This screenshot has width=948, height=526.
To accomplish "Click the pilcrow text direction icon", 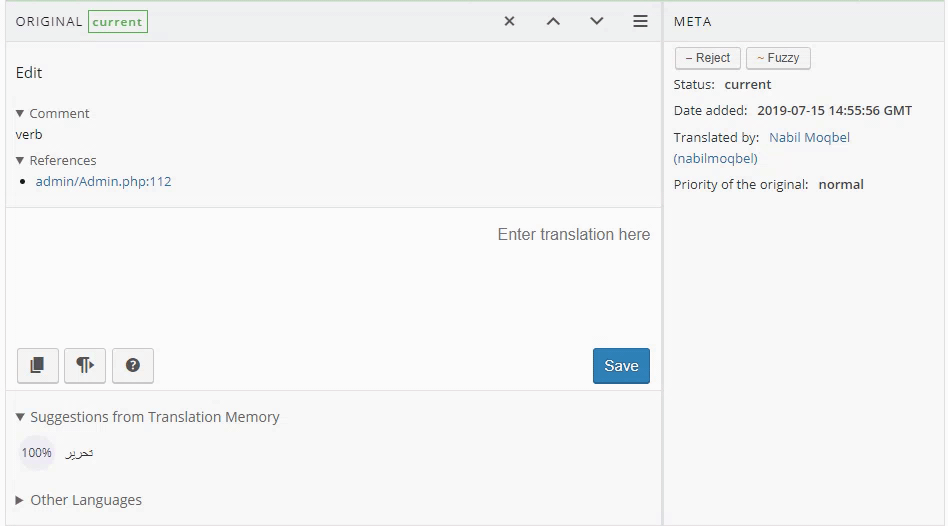I will click(85, 366).
